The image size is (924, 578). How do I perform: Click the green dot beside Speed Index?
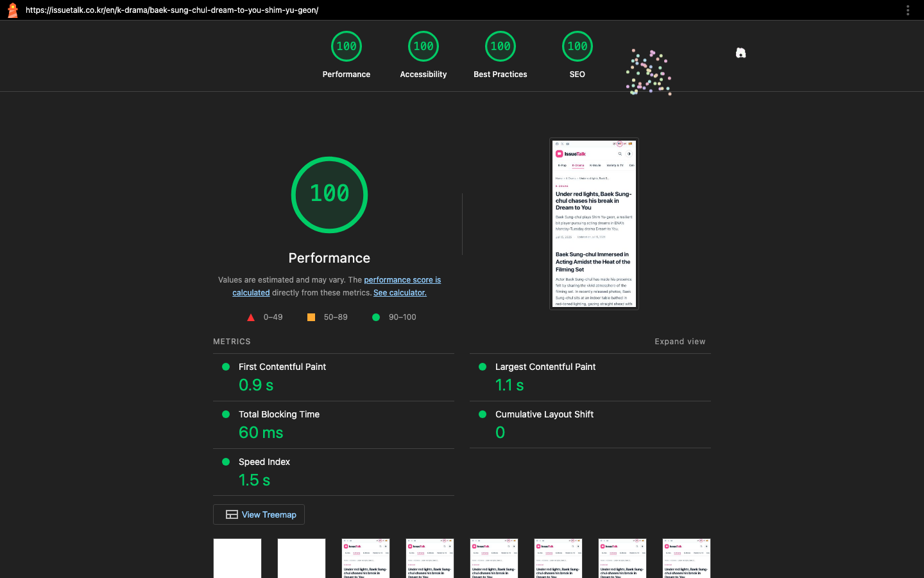point(226,462)
